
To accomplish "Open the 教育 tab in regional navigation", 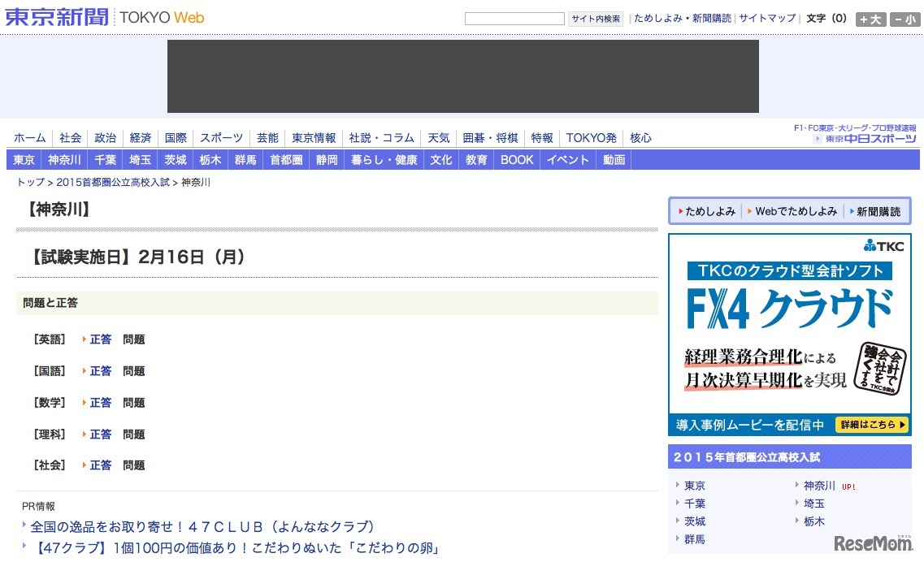I will click(x=475, y=159).
